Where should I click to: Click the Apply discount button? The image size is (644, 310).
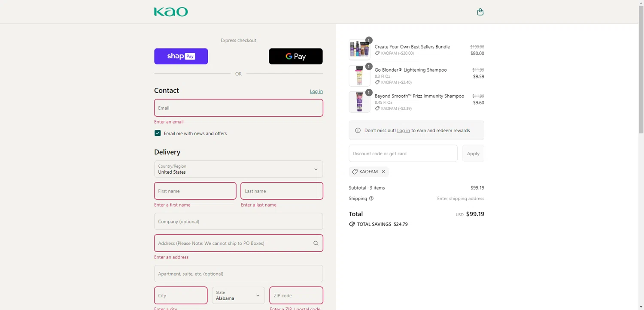[473, 153]
